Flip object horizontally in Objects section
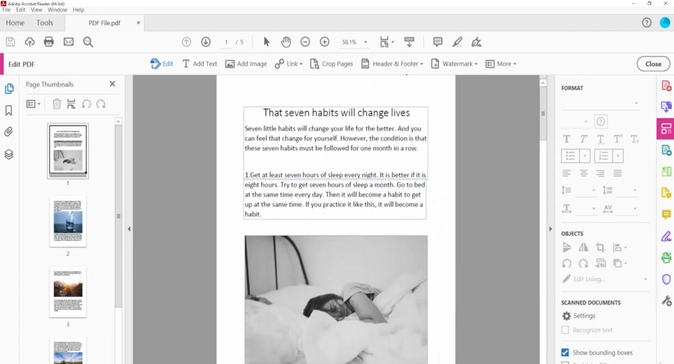The width and height of the screenshot is (674, 364). (583, 248)
